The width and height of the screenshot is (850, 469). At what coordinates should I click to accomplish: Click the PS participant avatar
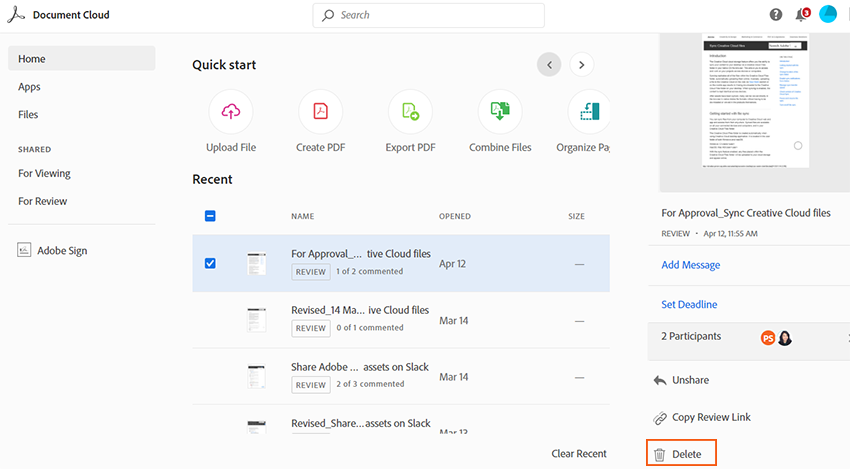click(768, 338)
